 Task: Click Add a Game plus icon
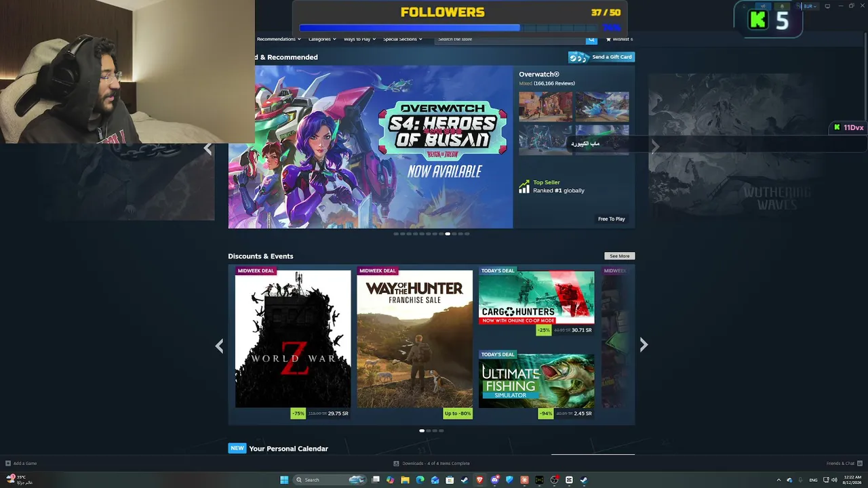pyautogui.click(x=8, y=464)
